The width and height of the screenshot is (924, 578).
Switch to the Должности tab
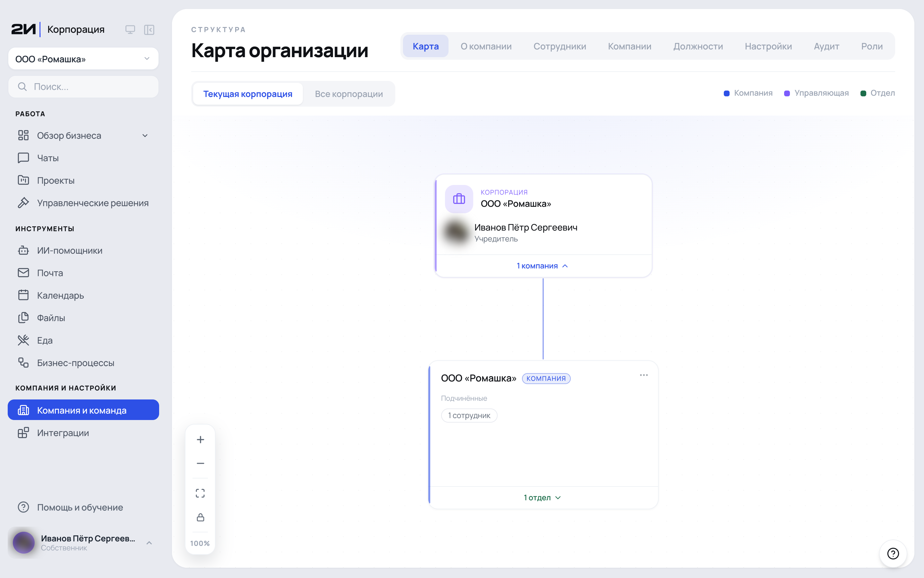(x=698, y=46)
